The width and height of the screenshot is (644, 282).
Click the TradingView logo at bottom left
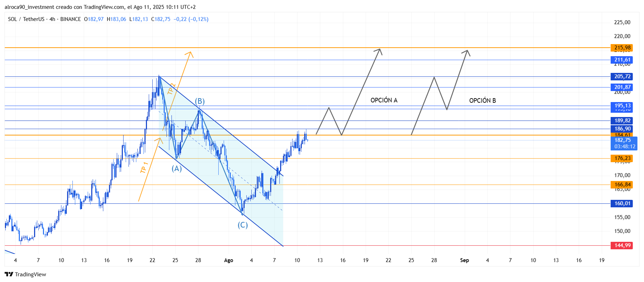tap(26, 274)
